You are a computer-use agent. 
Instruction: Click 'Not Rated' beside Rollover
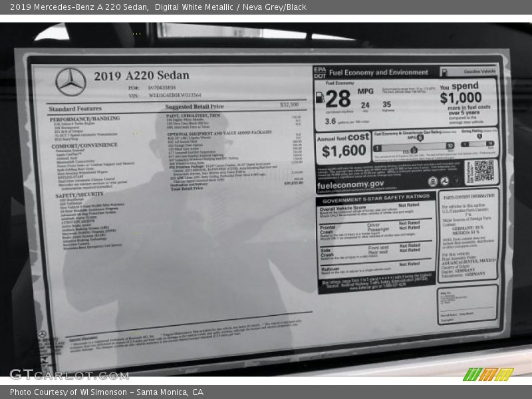click(410, 264)
